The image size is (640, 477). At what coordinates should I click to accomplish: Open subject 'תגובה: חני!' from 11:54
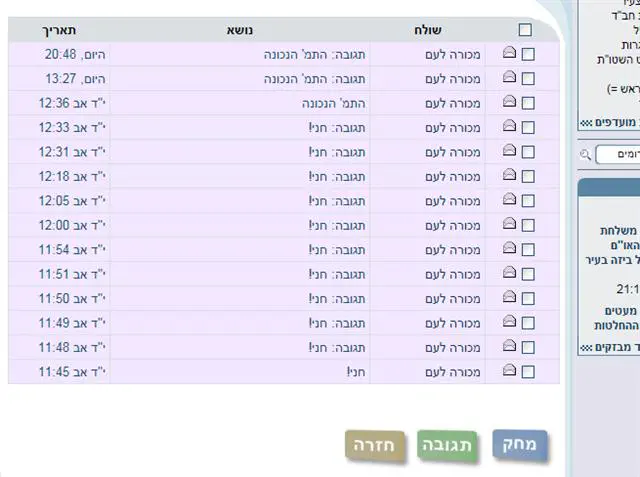pyautogui.click(x=338, y=249)
